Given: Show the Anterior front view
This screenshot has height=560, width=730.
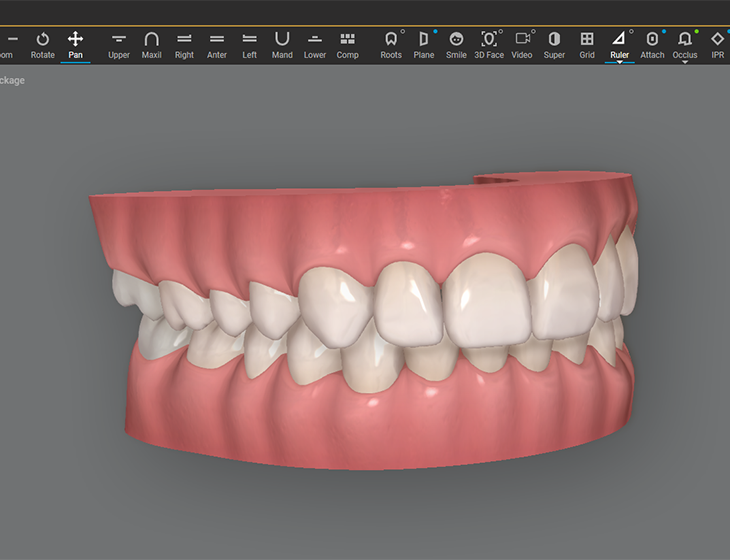Looking at the screenshot, I should point(217,44).
